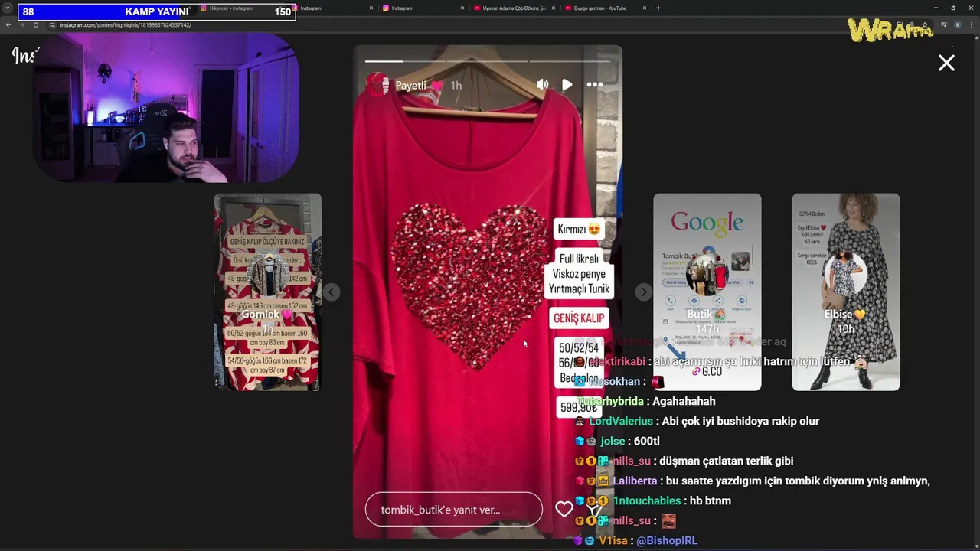Click the Kırmızı sticker on story
This screenshot has height=551, width=980.
[578, 229]
